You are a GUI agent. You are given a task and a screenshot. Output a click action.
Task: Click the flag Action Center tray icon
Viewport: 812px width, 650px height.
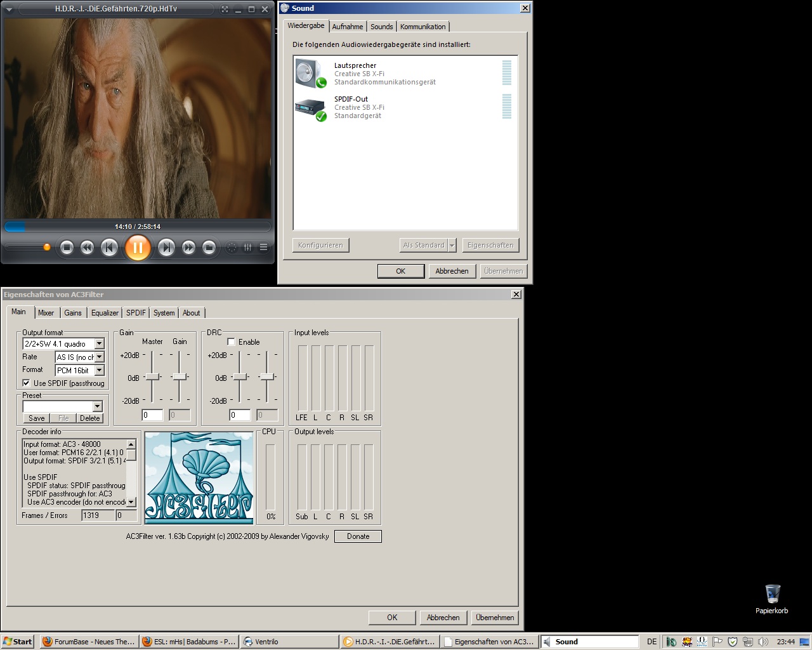[717, 642]
